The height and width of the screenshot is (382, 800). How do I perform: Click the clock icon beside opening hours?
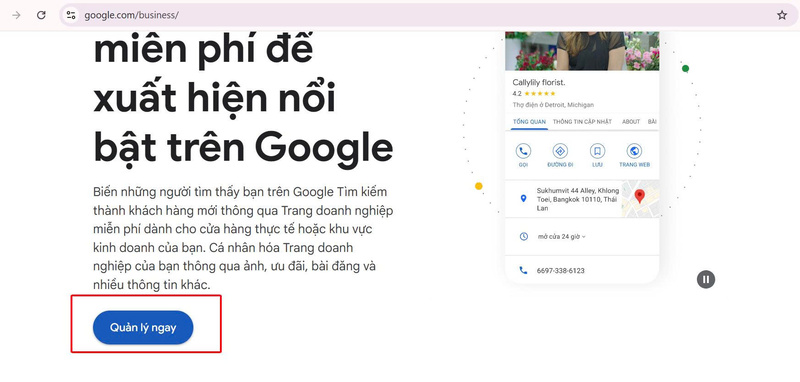pyautogui.click(x=523, y=237)
